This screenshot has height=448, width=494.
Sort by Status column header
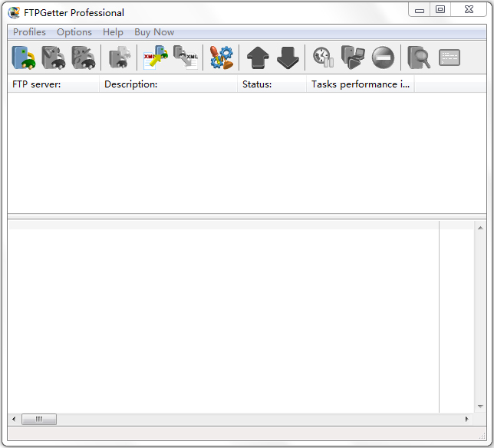pyautogui.click(x=272, y=84)
